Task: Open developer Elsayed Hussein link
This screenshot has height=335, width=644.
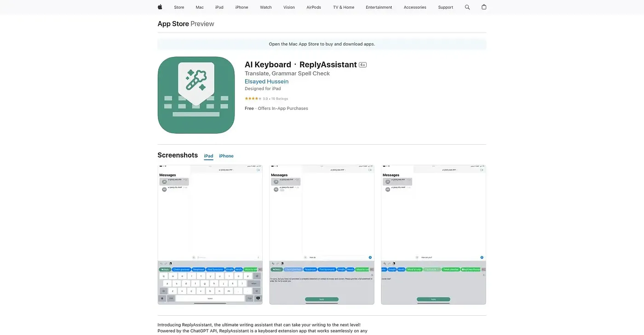Action: pos(267,81)
